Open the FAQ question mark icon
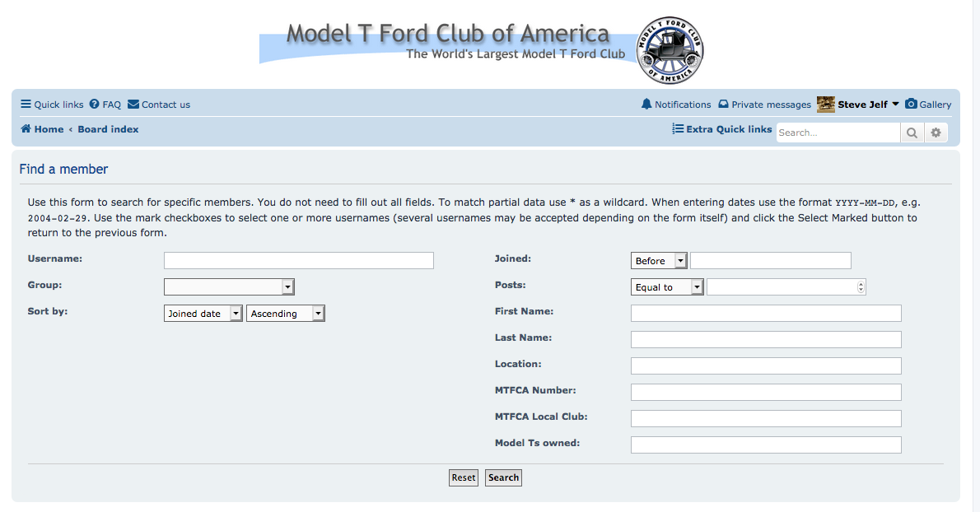The height and width of the screenshot is (512, 980). click(95, 105)
